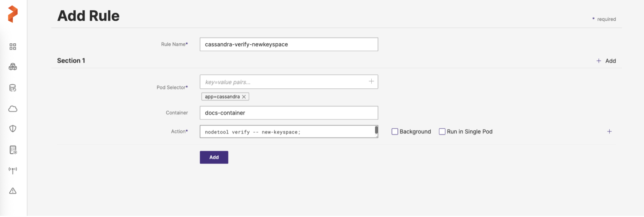The width and height of the screenshot is (644, 217).
Task: Focus the Rule Name input field
Action: pyautogui.click(x=289, y=44)
